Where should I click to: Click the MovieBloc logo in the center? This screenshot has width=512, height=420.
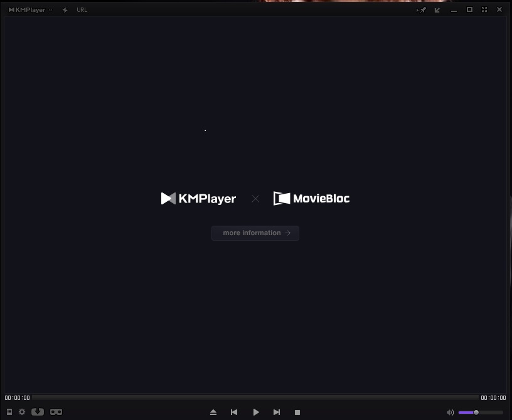(311, 198)
